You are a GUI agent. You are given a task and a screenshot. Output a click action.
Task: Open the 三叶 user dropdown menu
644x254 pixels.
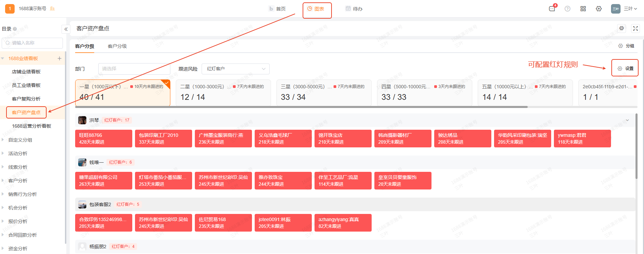pyautogui.click(x=630, y=9)
